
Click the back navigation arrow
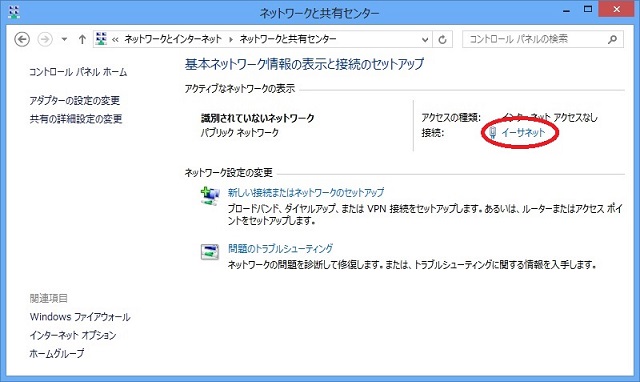(22, 40)
